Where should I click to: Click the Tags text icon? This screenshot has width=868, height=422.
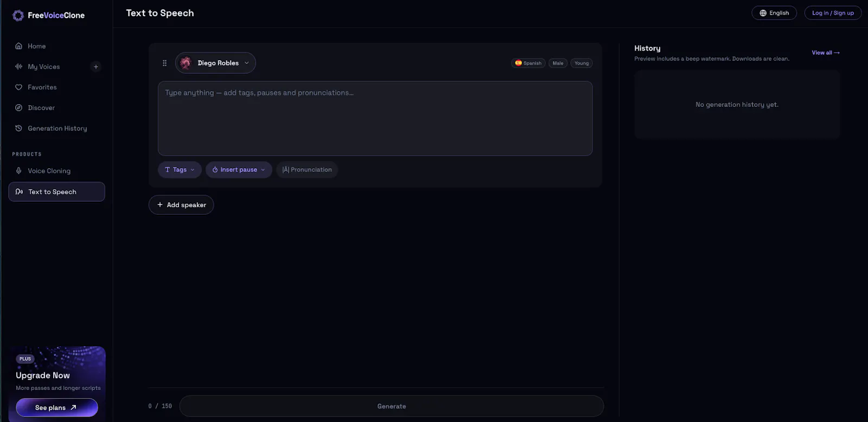tap(168, 170)
